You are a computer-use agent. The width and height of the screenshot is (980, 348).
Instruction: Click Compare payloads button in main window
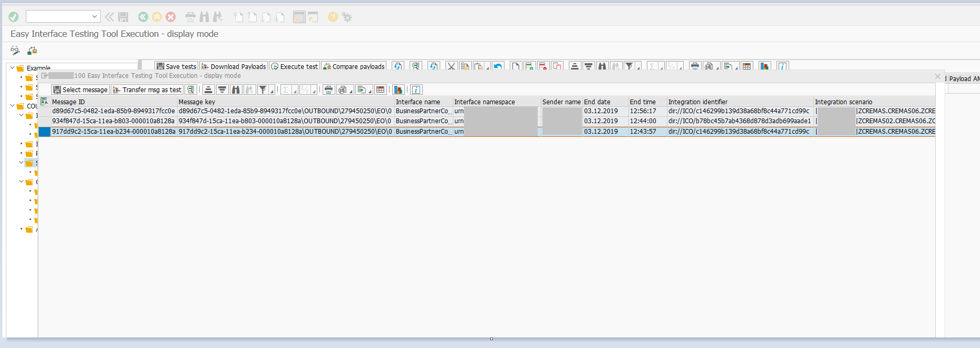click(x=354, y=66)
